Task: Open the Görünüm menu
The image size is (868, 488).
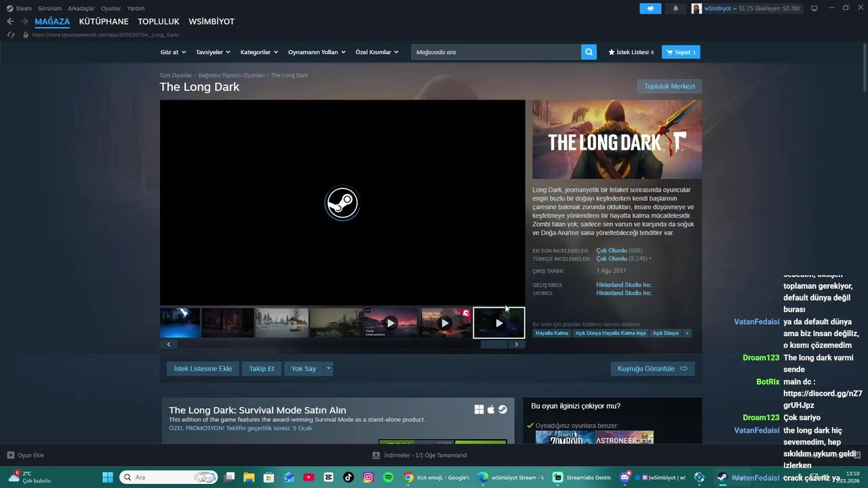Action: pyautogui.click(x=50, y=8)
